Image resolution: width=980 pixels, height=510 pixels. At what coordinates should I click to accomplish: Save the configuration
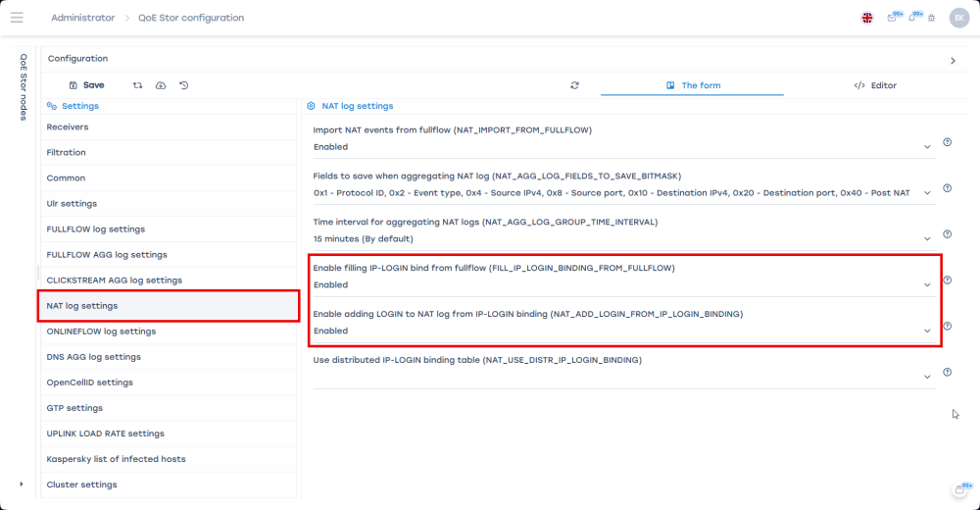click(86, 85)
